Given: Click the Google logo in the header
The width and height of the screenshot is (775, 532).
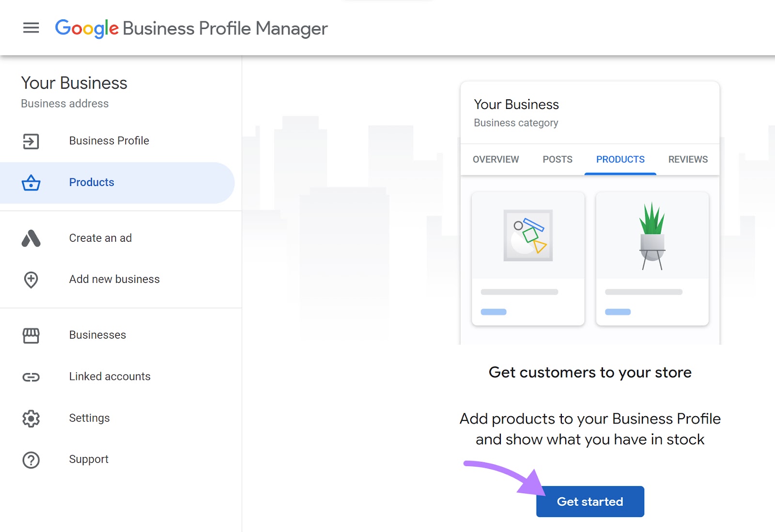Looking at the screenshot, I should [86, 29].
